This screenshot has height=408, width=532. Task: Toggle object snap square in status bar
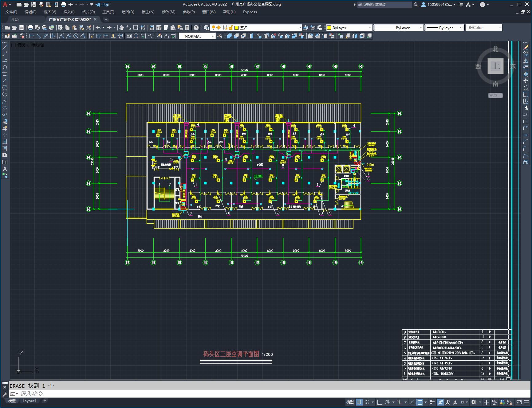(420, 402)
